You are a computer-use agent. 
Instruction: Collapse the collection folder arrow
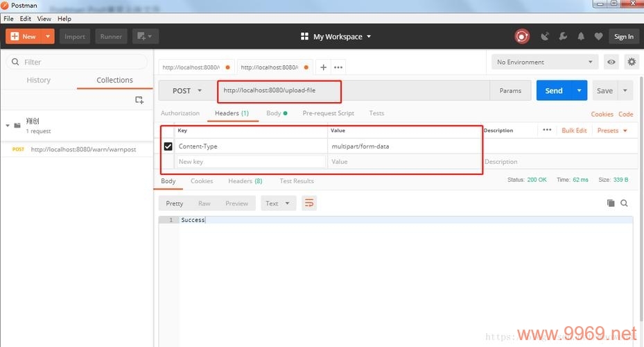click(8, 126)
